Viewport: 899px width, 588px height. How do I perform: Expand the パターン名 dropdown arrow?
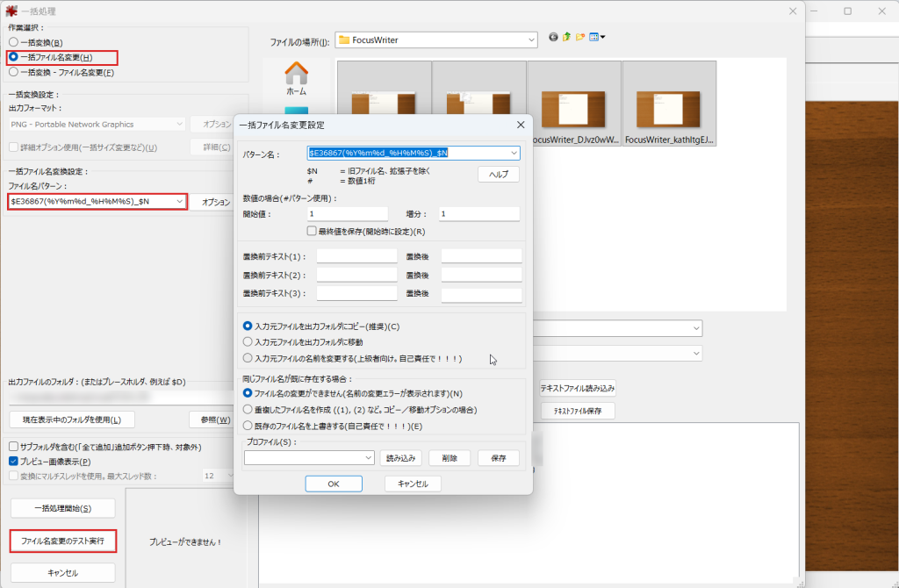tap(514, 153)
